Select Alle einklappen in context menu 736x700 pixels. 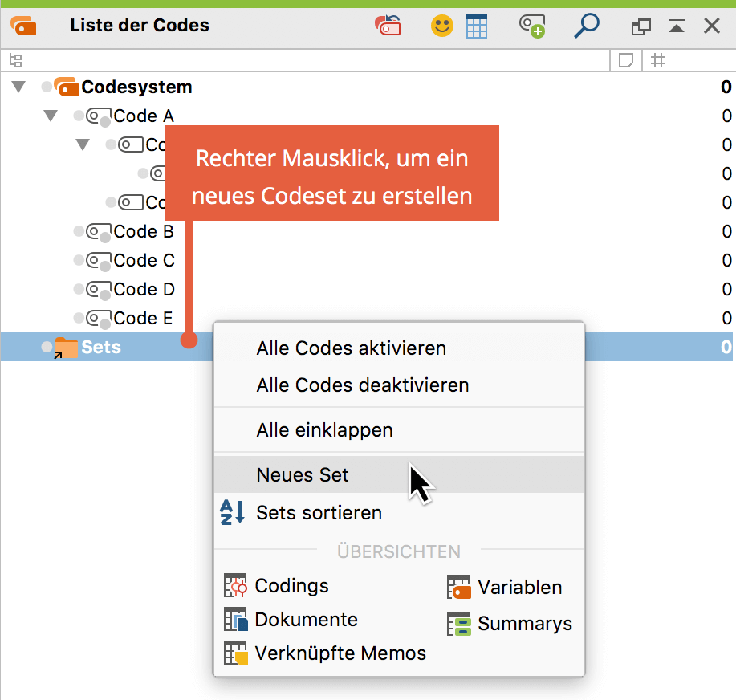[x=399, y=430]
